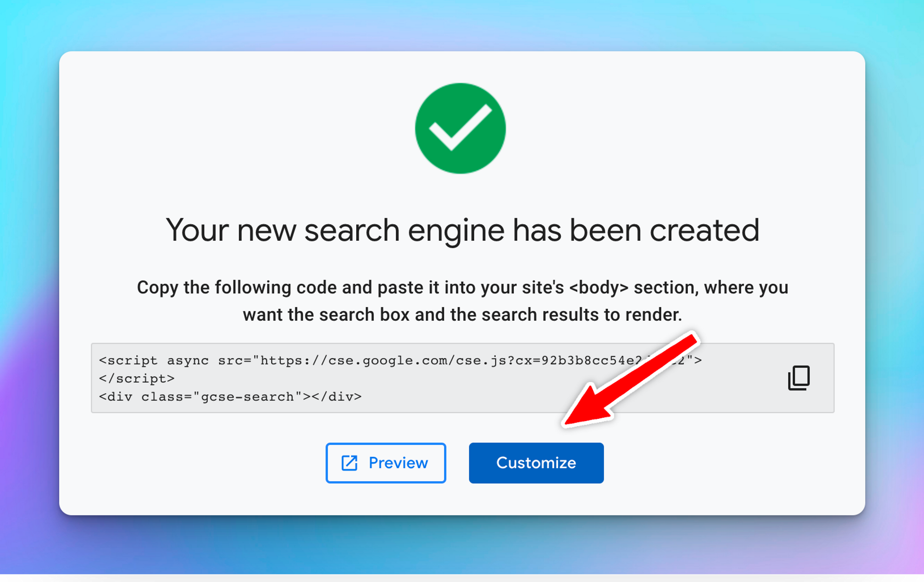This screenshot has height=582, width=924.
Task: Open the Customize settings
Action: tap(536, 463)
